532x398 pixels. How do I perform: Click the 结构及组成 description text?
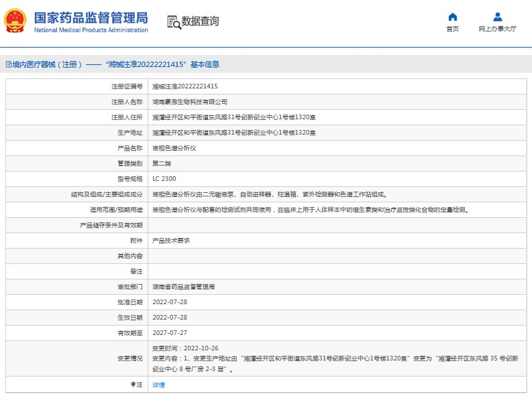(270, 194)
